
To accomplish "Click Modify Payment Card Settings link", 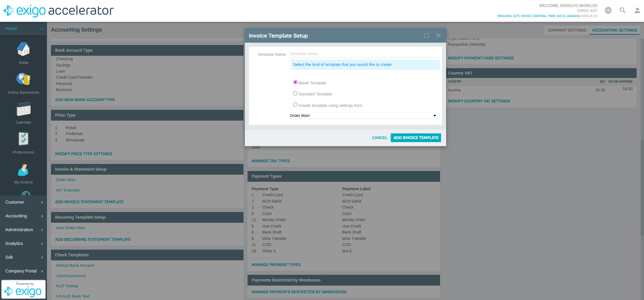I will [x=481, y=58].
